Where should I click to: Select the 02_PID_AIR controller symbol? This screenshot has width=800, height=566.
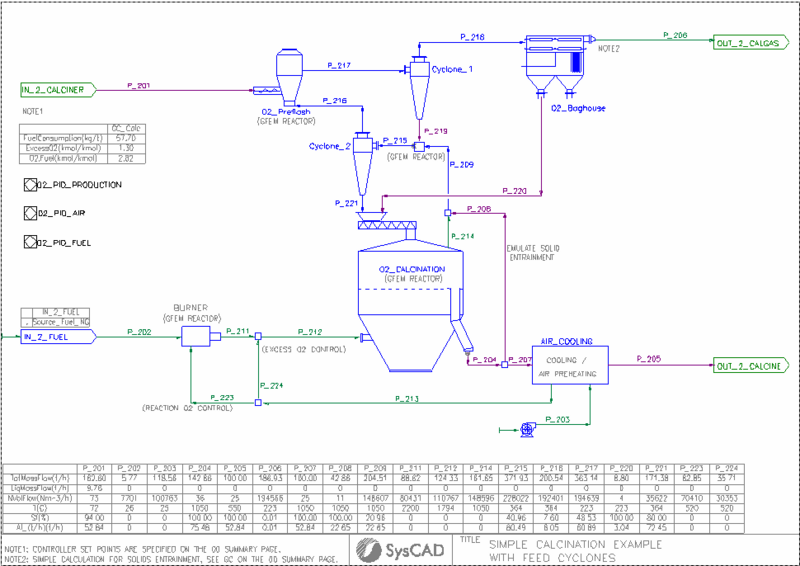(x=30, y=213)
